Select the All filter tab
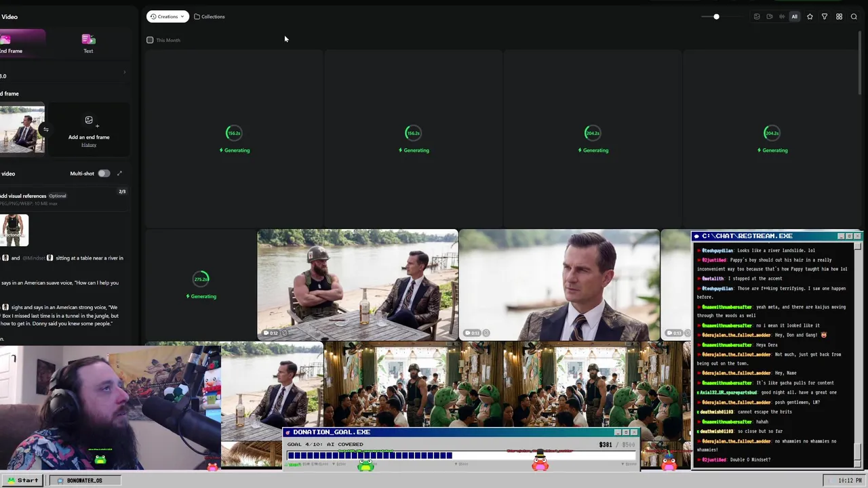This screenshot has width=868, height=488. click(794, 16)
